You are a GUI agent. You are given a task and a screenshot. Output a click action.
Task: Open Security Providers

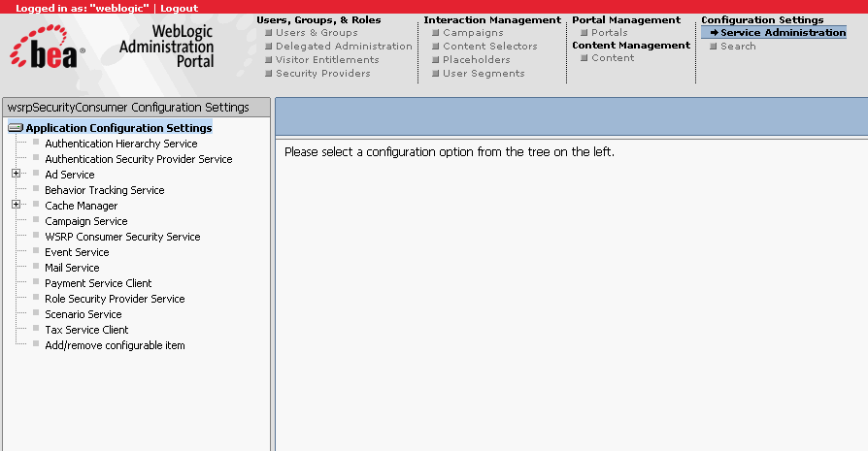click(322, 74)
